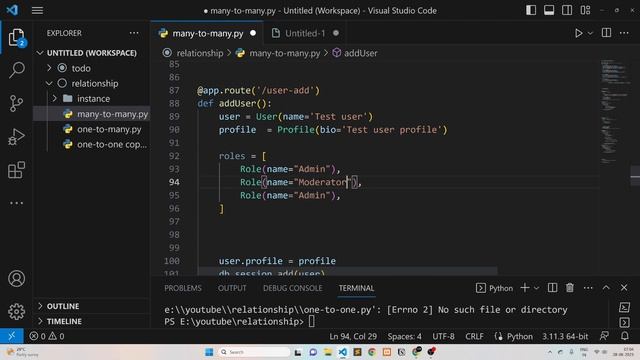This screenshot has height=360, width=640.
Task: Open the Extensions view
Action: [x=16, y=170]
